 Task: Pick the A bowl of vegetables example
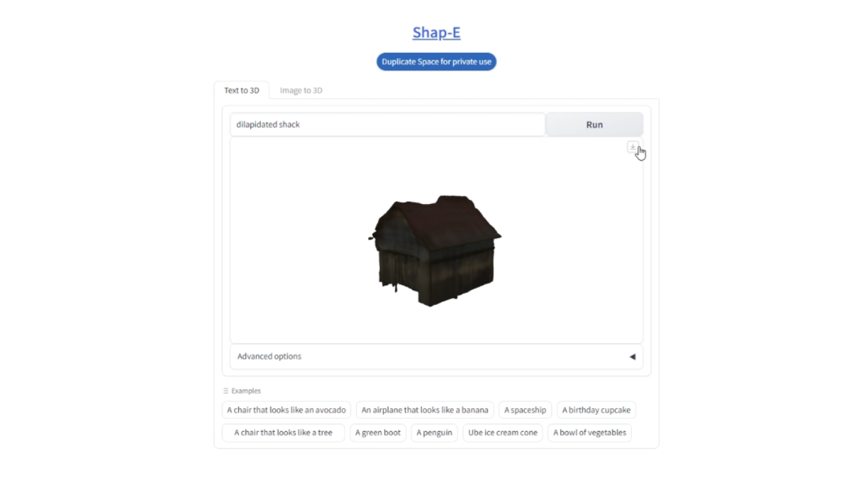point(589,432)
